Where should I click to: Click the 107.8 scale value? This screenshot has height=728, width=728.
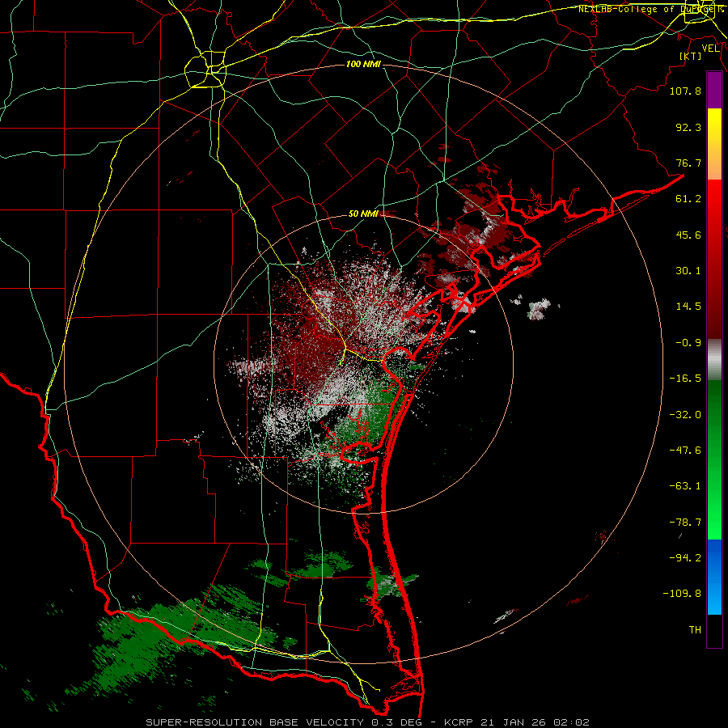[x=685, y=91]
